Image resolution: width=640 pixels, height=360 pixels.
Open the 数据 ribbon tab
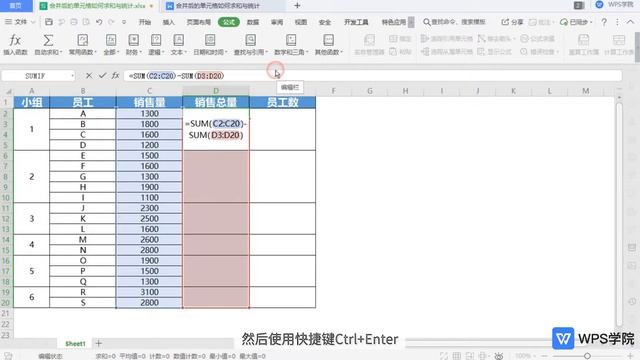pyautogui.click(x=253, y=22)
